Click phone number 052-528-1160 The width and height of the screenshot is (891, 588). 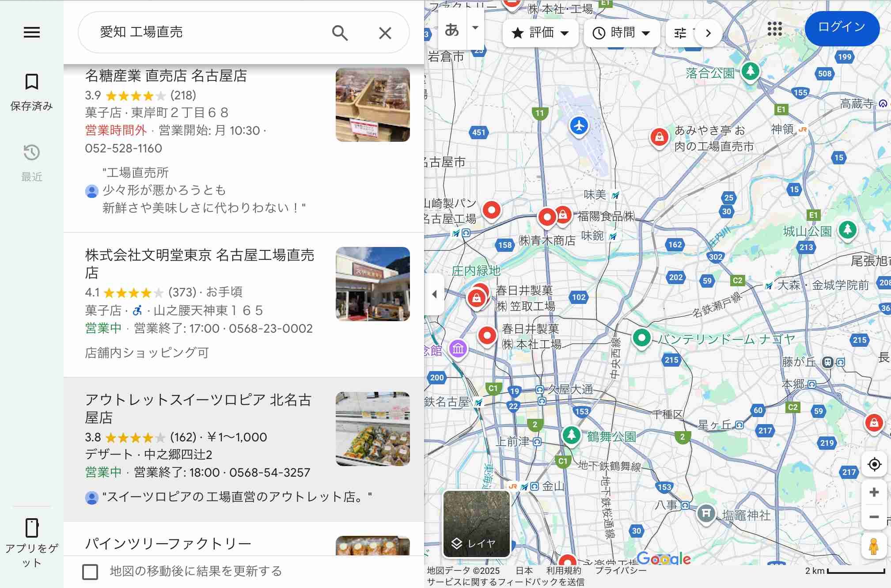(x=124, y=148)
